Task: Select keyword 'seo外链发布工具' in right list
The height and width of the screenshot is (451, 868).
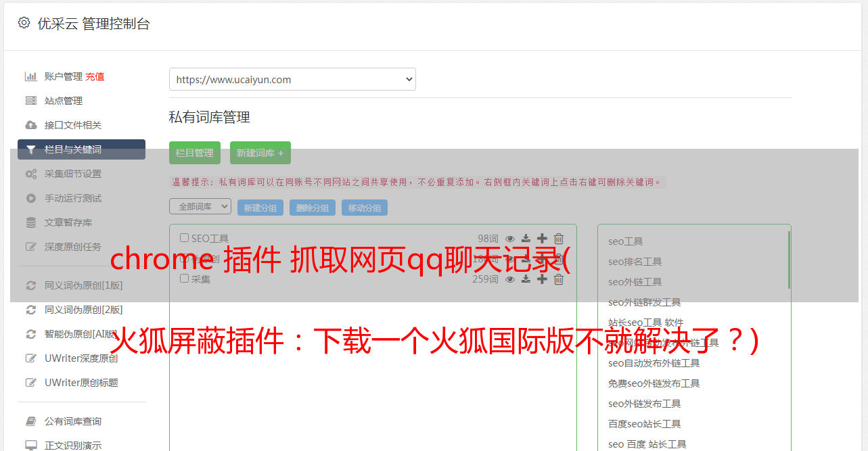Action: point(645,404)
